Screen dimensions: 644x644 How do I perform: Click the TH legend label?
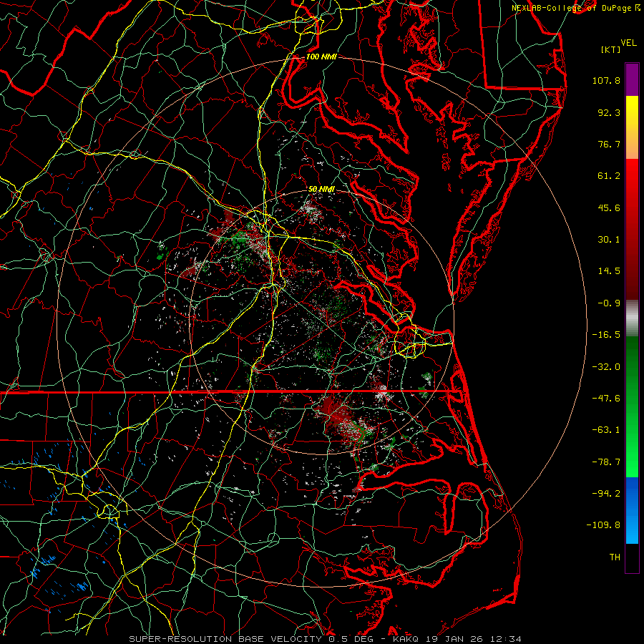tap(615, 557)
